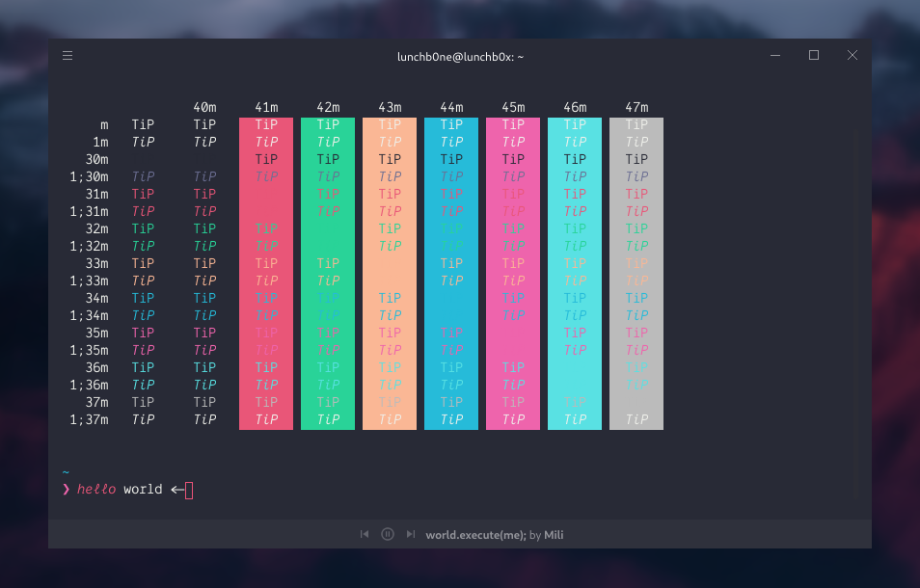Close the terminal window
Image resolution: width=920 pixels, height=588 pixels.
pos(852,55)
